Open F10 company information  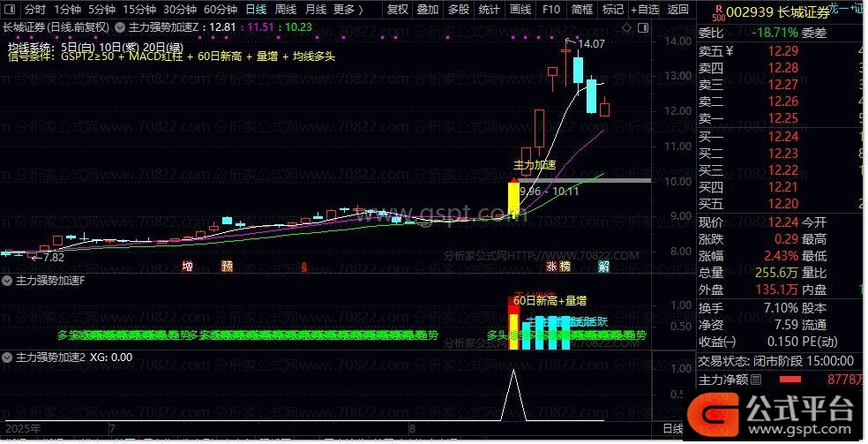pos(550,10)
